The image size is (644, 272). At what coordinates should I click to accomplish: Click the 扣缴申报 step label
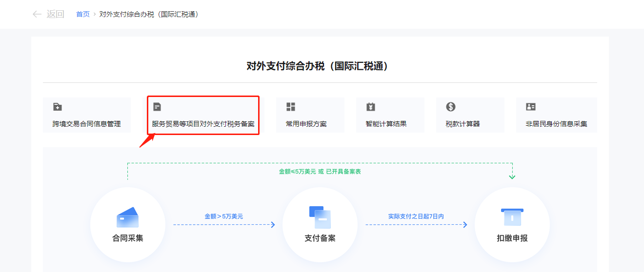click(x=512, y=238)
